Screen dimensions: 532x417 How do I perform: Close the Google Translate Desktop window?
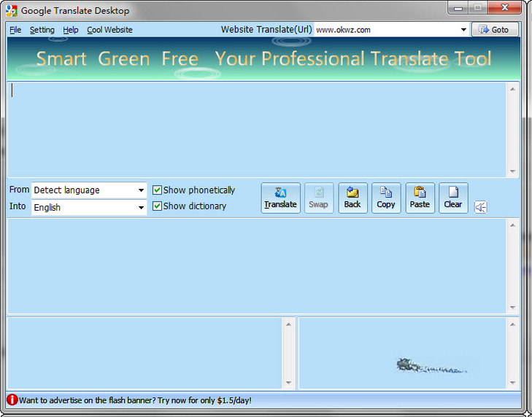click(x=504, y=7)
